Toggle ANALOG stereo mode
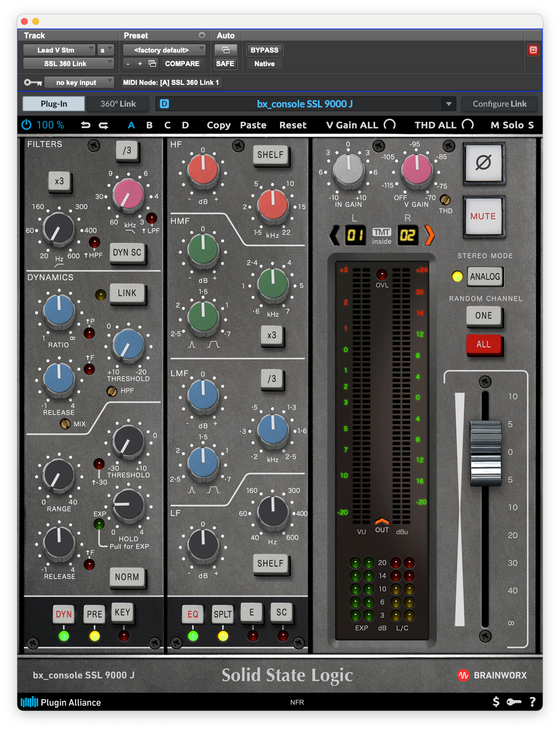 click(485, 277)
